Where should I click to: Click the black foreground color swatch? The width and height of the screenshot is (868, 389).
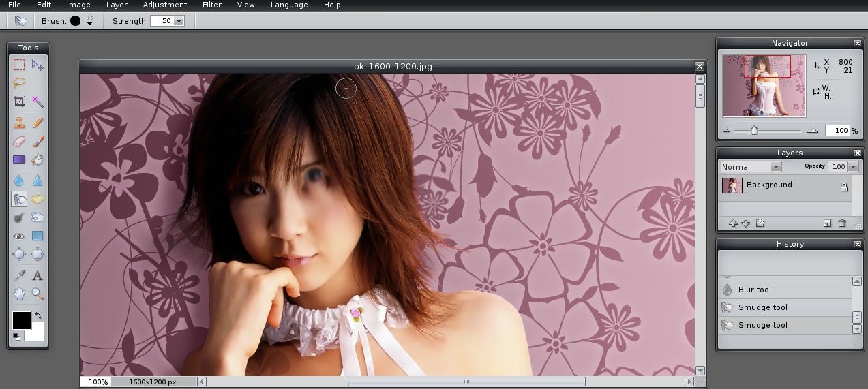click(x=20, y=320)
